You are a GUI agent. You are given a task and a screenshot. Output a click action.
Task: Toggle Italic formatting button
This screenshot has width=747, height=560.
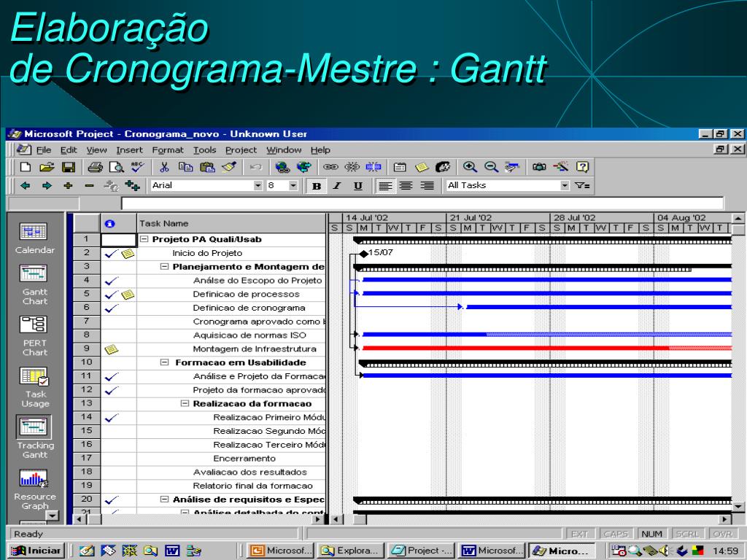(337, 186)
